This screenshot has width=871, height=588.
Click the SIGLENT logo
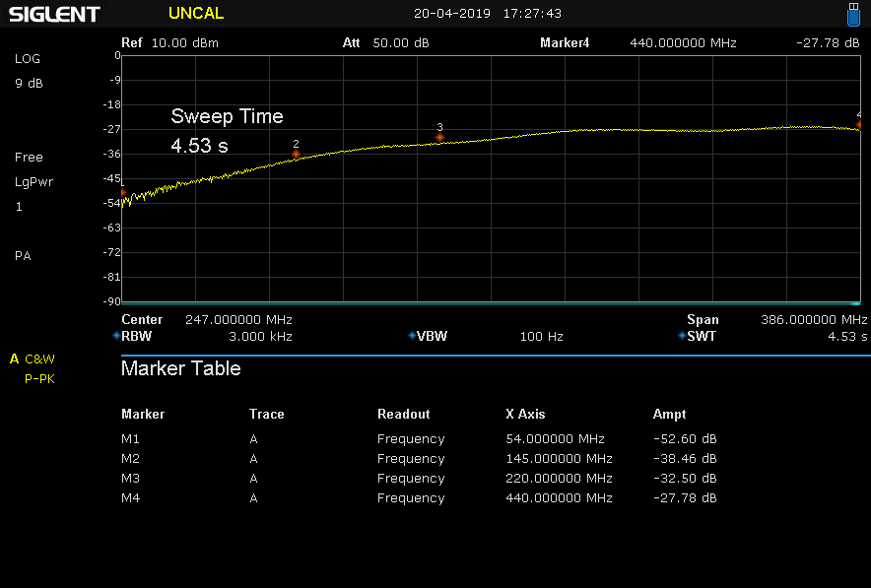pos(54,15)
